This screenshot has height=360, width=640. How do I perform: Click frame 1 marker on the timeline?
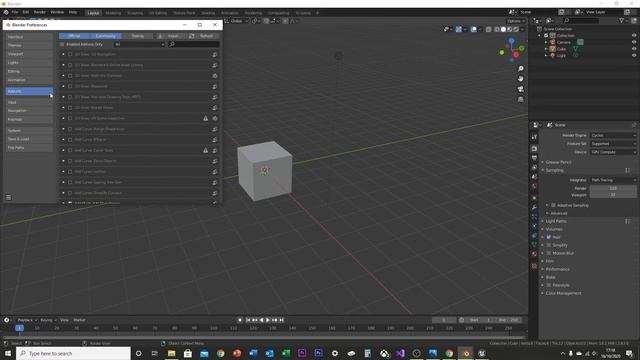coord(19,328)
